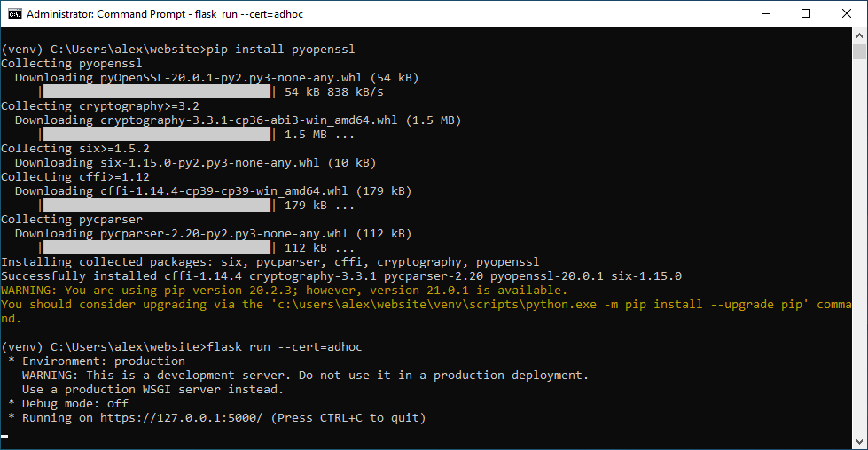Click the empty scrollbar track below thumb
Viewport: 868px width, 450px height.
click(x=859, y=266)
